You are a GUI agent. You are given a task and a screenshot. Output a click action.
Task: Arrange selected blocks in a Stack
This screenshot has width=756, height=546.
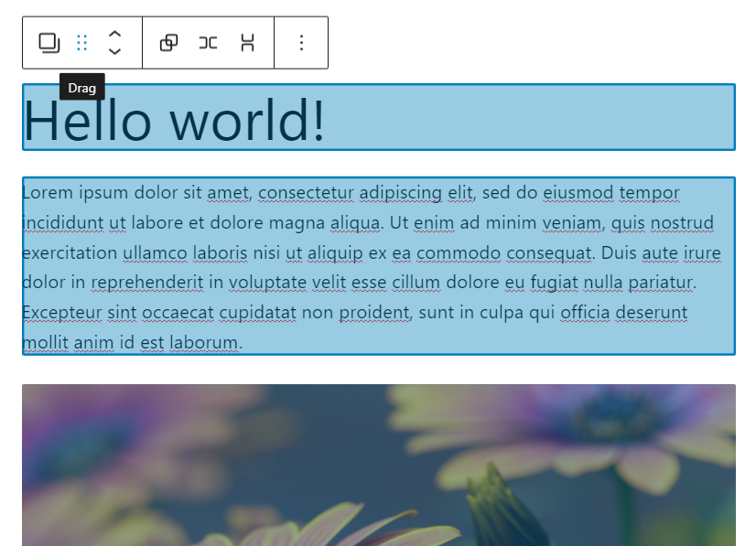[247, 43]
